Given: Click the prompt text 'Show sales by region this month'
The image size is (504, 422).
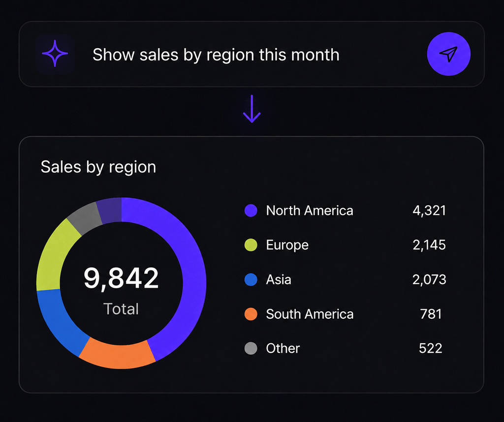Looking at the screenshot, I should [216, 55].
